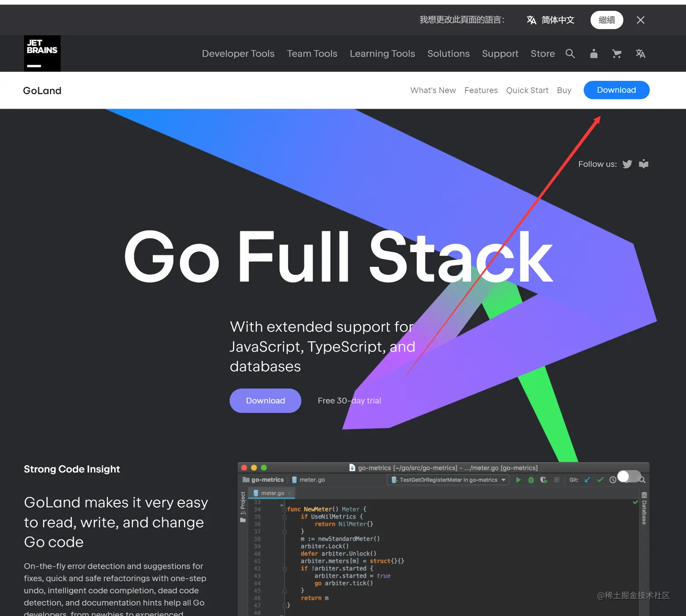686x616 pixels.
Task: Open the Developer Tools menu
Action: click(x=238, y=54)
